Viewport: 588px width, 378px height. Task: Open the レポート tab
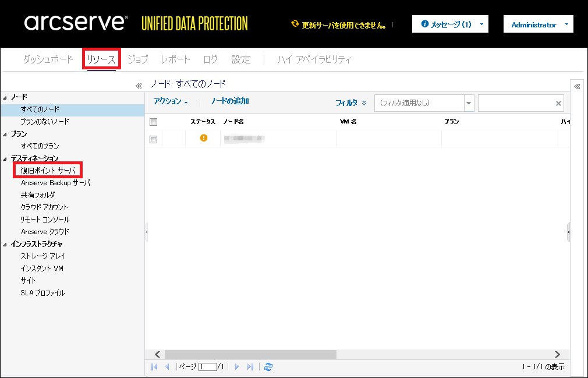coord(175,59)
